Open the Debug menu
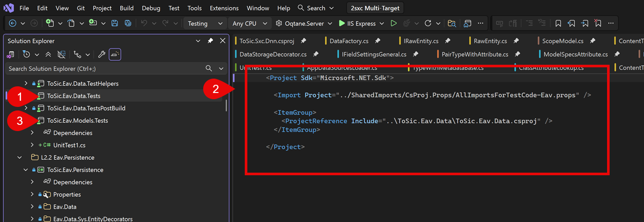 point(150,8)
